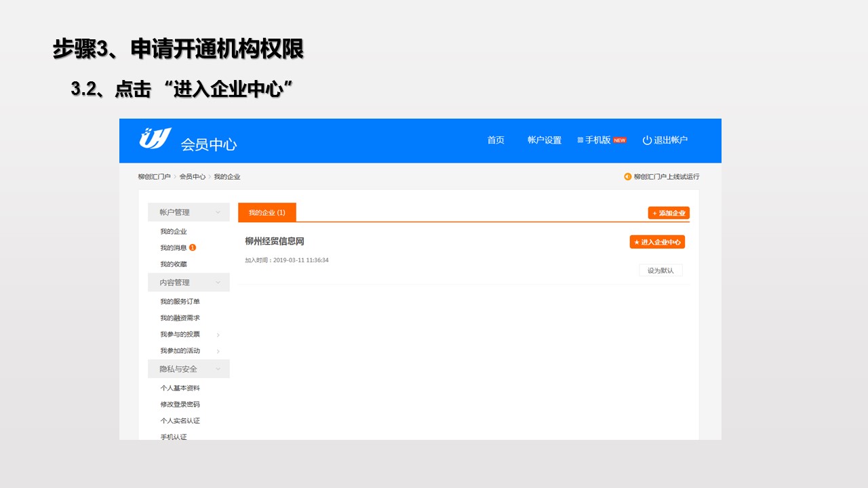
Task: Click the 我的企业 breadcrumb
Action: pyautogui.click(x=227, y=177)
